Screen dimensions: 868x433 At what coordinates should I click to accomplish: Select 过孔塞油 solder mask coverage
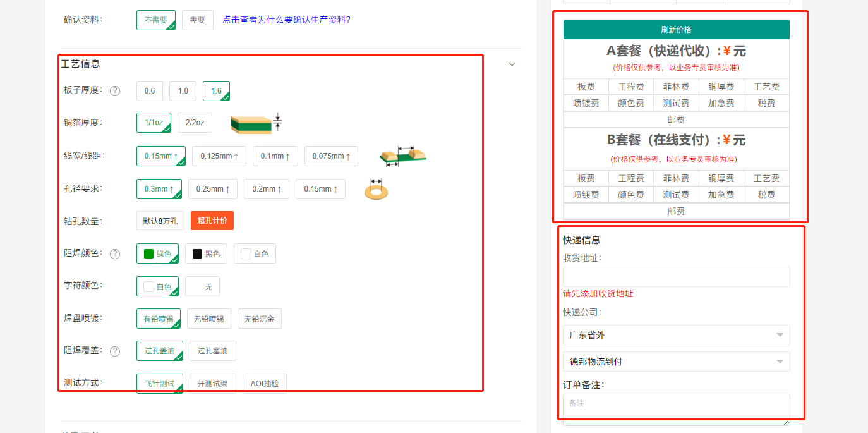tap(213, 351)
